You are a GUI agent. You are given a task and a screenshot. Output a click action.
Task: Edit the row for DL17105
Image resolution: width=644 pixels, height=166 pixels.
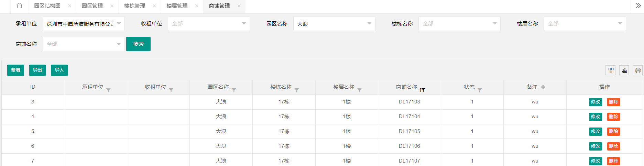[595, 131]
